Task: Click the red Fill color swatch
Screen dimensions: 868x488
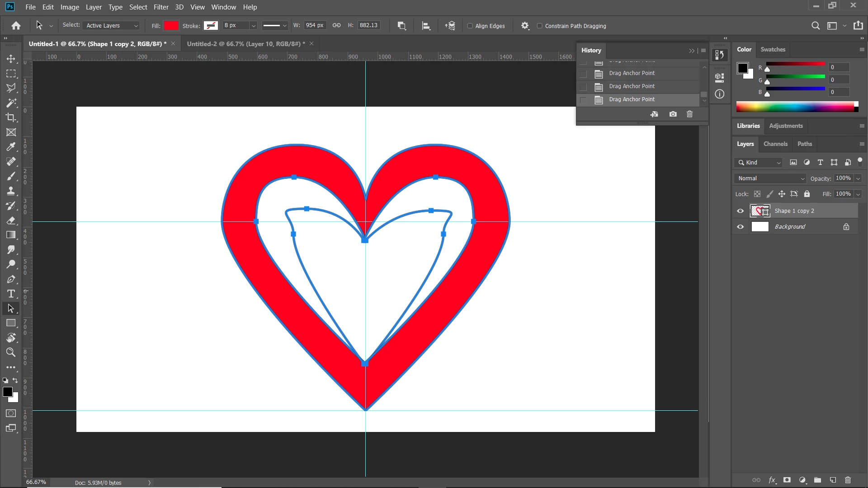Action: [171, 26]
